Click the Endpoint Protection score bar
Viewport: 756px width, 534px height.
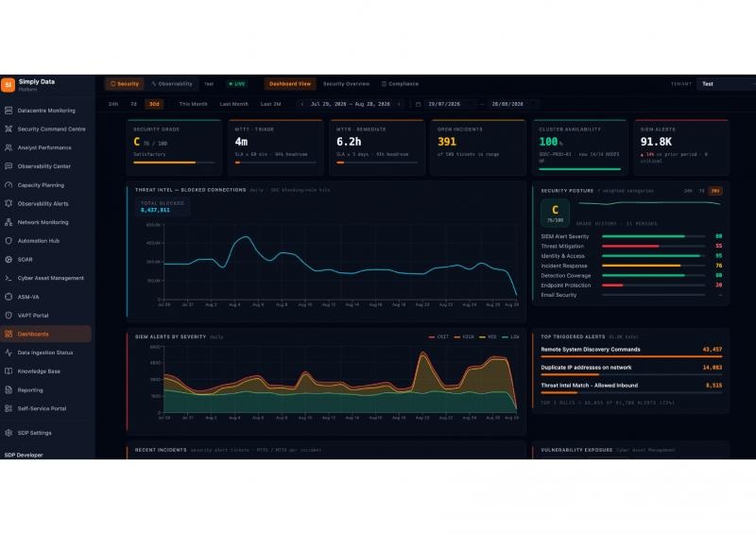coord(654,285)
